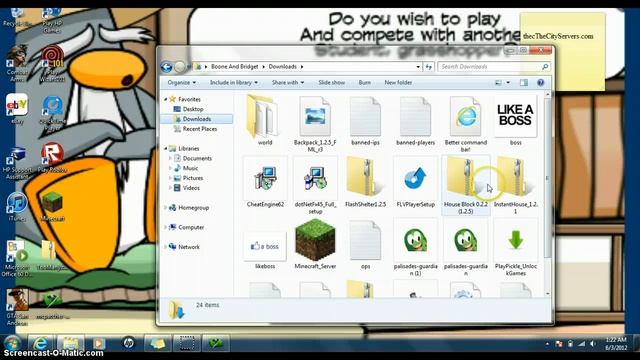
Task: Open the taskbar clock showing 1:22 AM
Action: point(616,344)
